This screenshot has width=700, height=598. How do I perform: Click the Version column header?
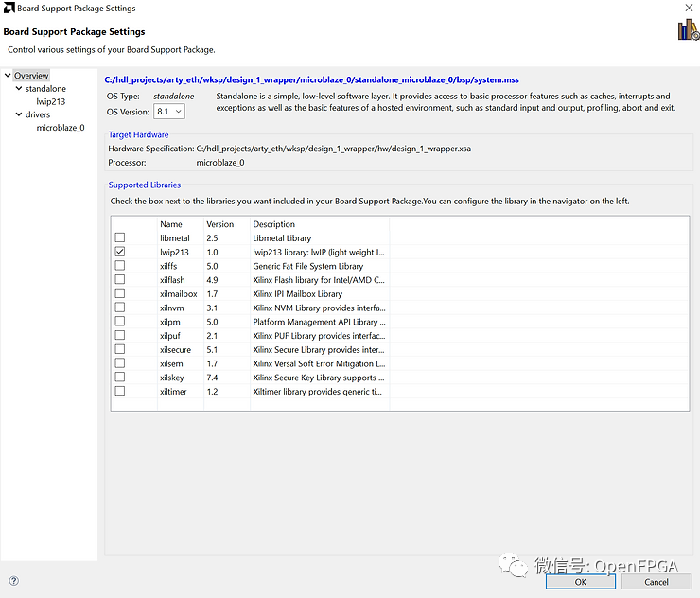click(x=226, y=224)
